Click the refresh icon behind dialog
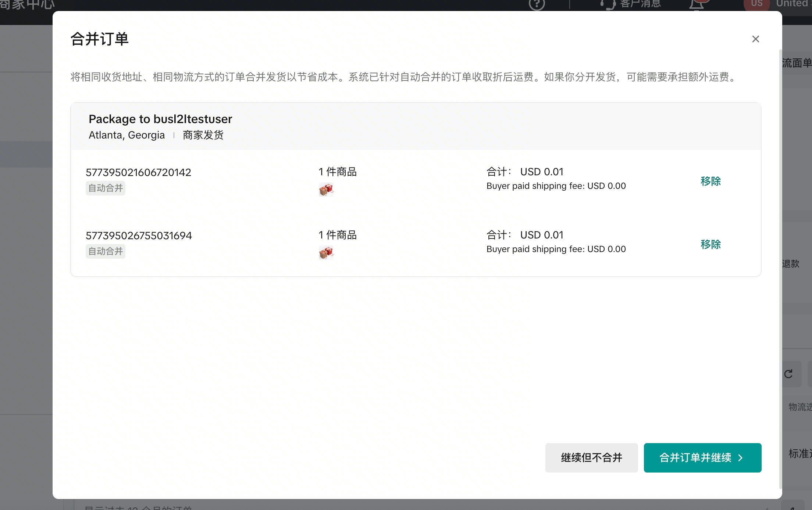812x510 pixels. [788, 374]
